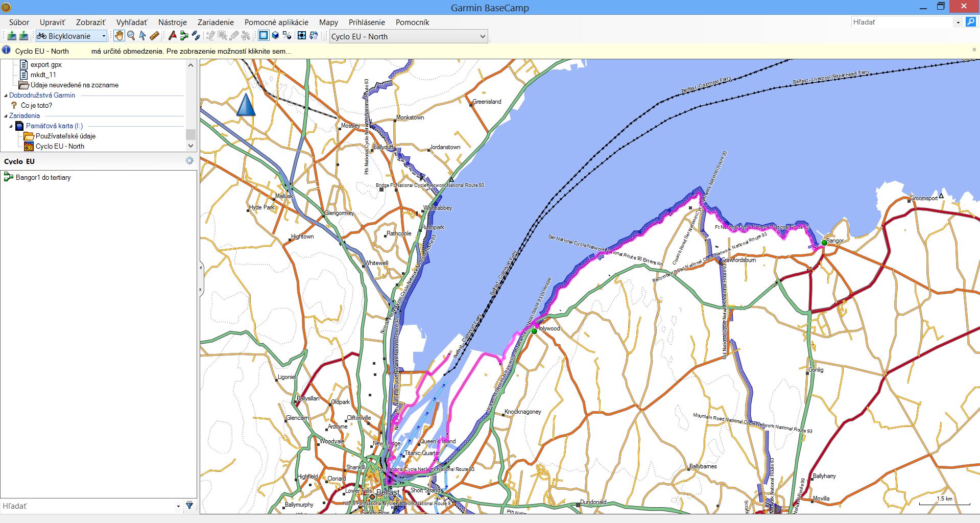Click the toggle map orientation icon

(x=314, y=36)
